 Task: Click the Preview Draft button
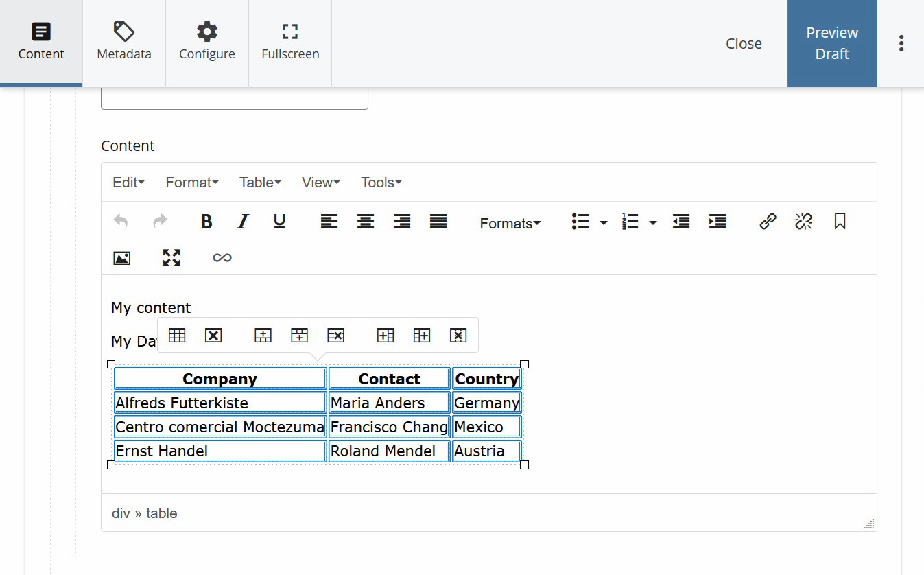coord(831,43)
